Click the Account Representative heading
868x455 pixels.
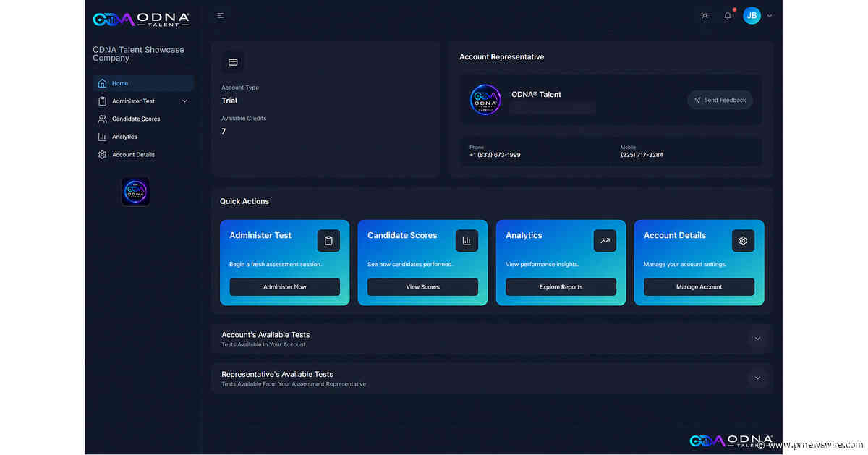(502, 56)
